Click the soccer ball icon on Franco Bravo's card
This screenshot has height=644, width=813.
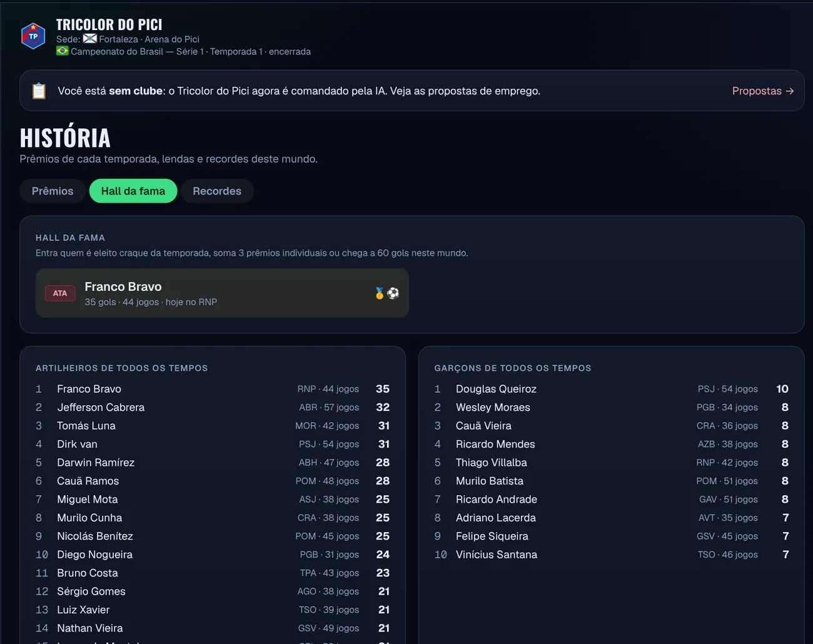point(393,293)
